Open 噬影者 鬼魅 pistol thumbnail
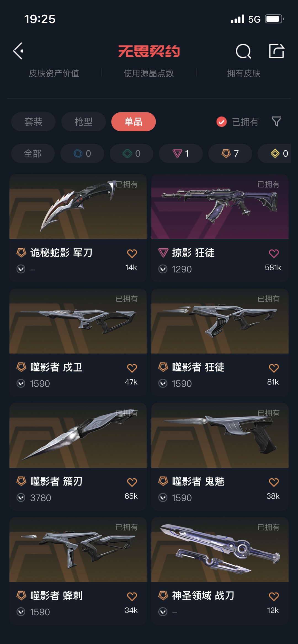This screenshot has width=298, height=644. [x=220, y=435]
